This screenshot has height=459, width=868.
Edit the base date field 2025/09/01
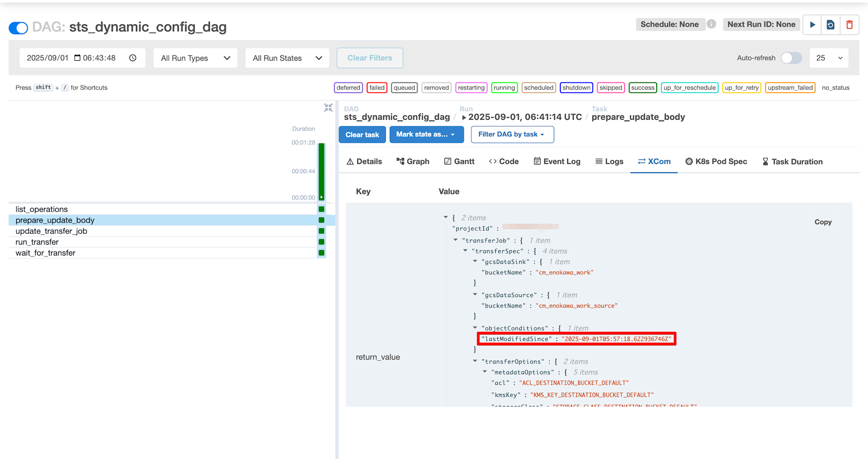(48, 58)
